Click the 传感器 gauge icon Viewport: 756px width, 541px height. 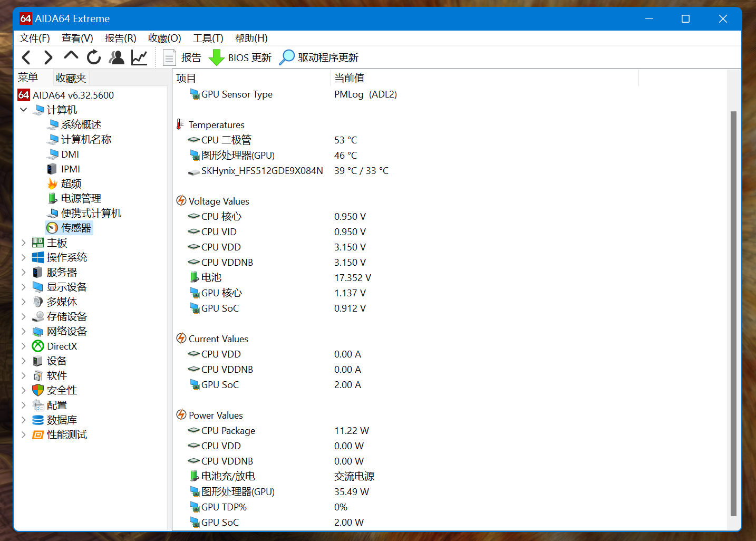52,228
